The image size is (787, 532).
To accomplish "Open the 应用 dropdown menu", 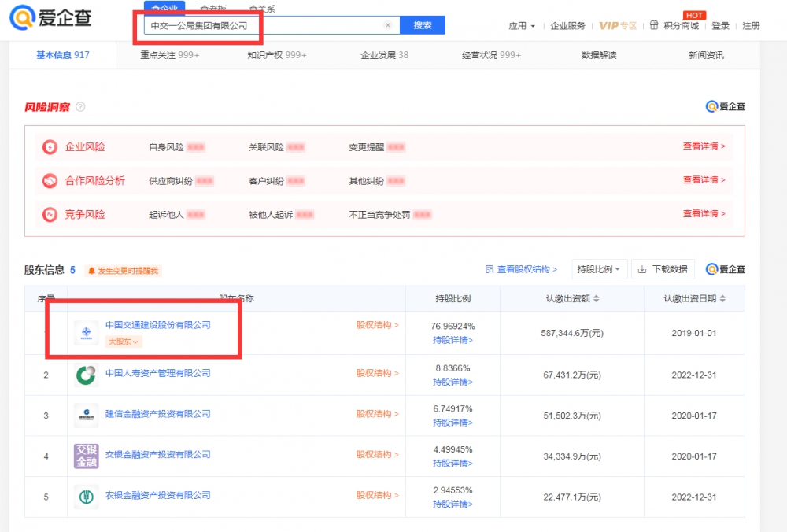I will pos(522,26).
